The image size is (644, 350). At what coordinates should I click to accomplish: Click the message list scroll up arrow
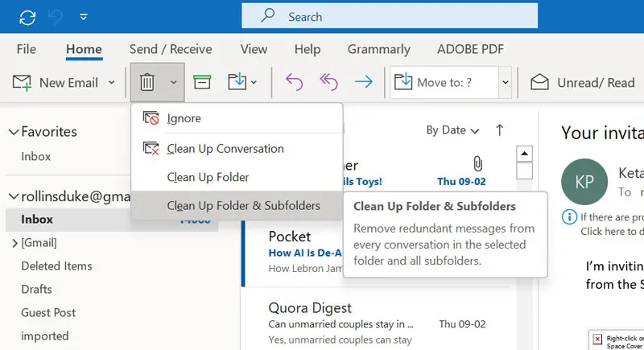coord(524,153)
